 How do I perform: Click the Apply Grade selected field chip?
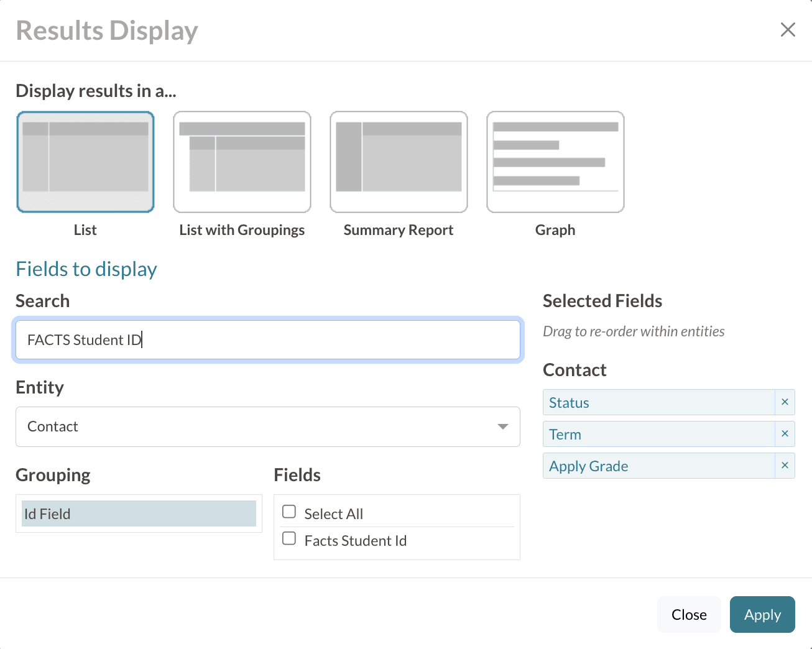[658, 466]
